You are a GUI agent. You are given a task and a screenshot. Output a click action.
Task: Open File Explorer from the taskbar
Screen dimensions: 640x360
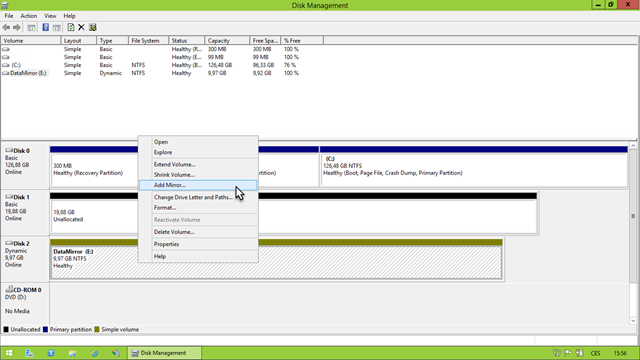click(73, 353)
